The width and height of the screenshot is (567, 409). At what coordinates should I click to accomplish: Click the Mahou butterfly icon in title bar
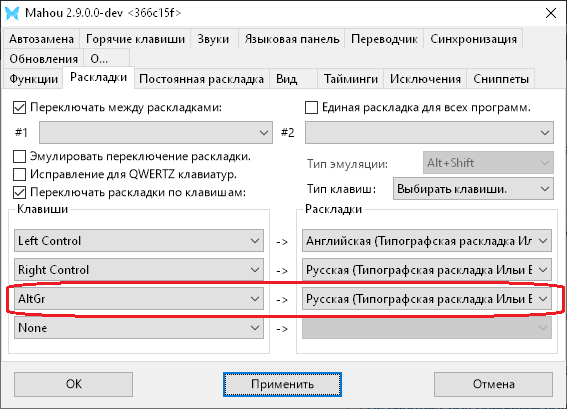(12, 13)
